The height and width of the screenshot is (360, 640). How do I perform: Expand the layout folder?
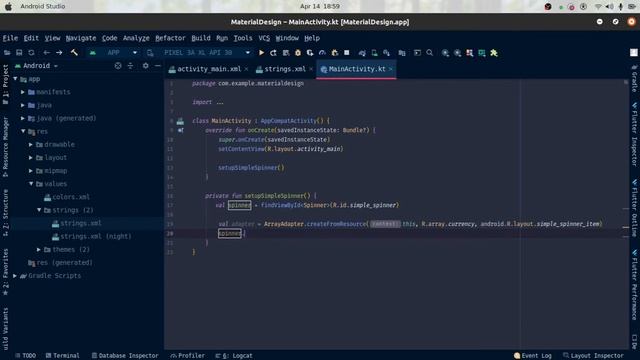pos(31,158)
